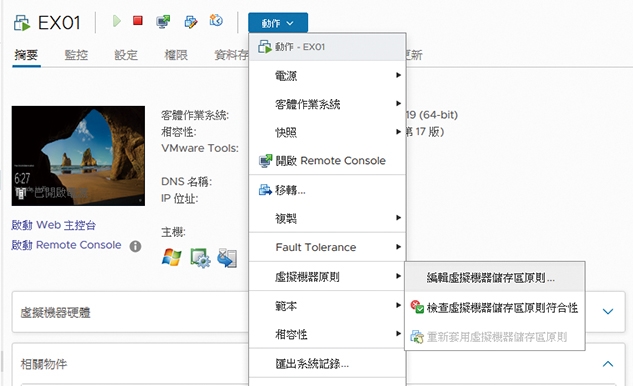Switch to the 摘要 tab

26,55
